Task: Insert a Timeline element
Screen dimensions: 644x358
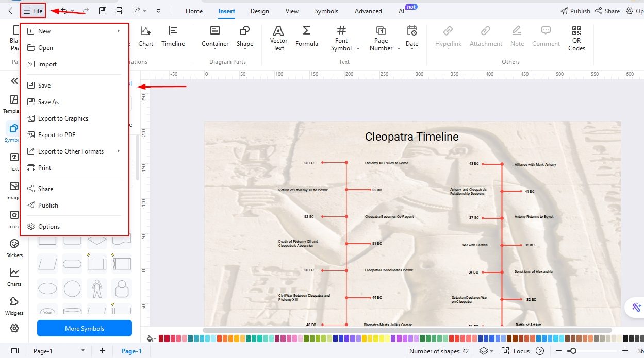Action: pyautogui.click(x=173, y=36)
